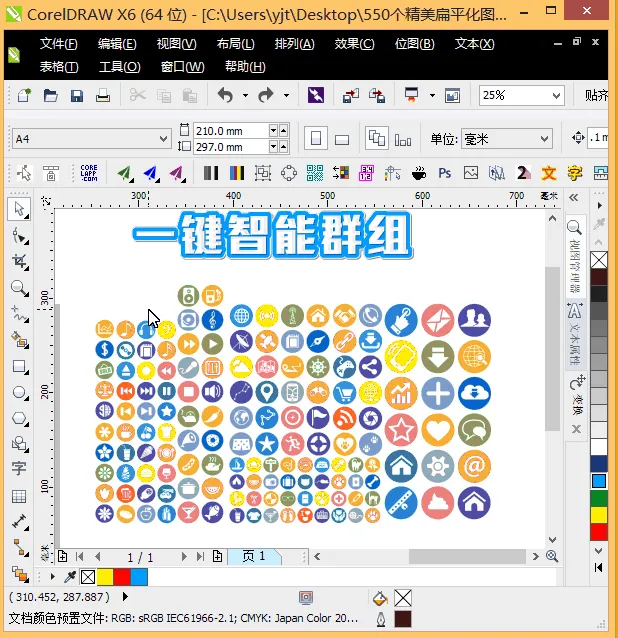The width and height of the screenshot is (618, 638).
Task: Click the Undo arrow icon
Action: click(225, 96)
